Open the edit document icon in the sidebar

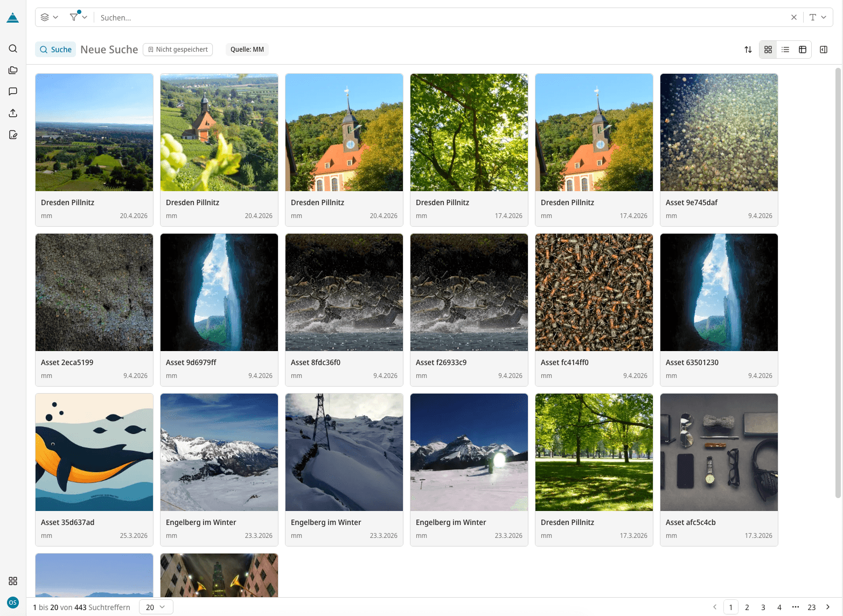[x=13, y=135]
